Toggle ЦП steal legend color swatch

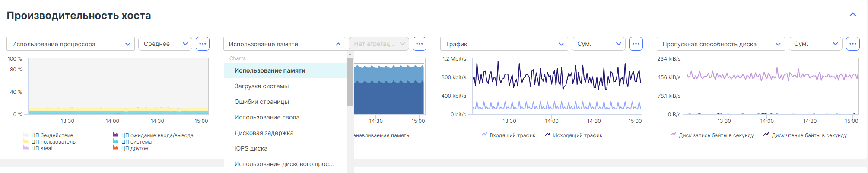click(x=26, y=148)
